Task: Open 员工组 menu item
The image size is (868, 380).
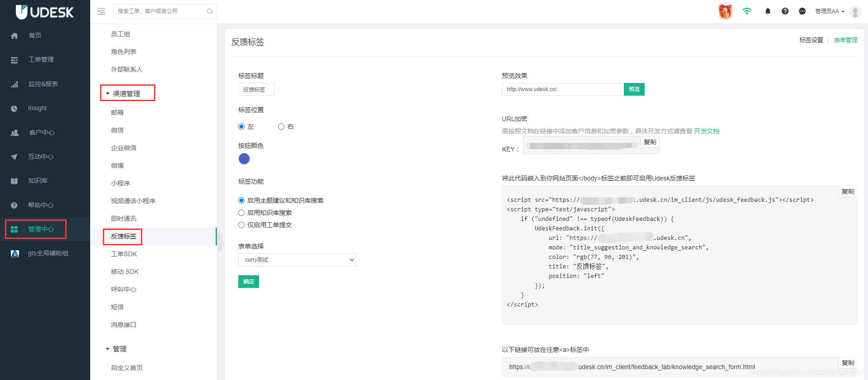Action: [121, 34]
